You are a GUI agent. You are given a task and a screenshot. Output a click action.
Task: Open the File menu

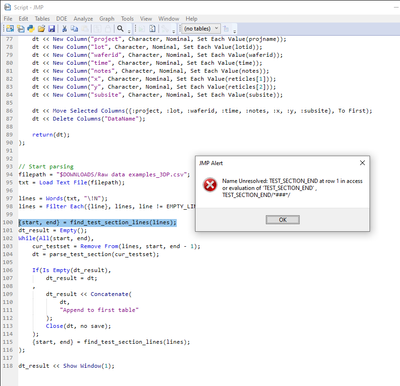(8, 19)
